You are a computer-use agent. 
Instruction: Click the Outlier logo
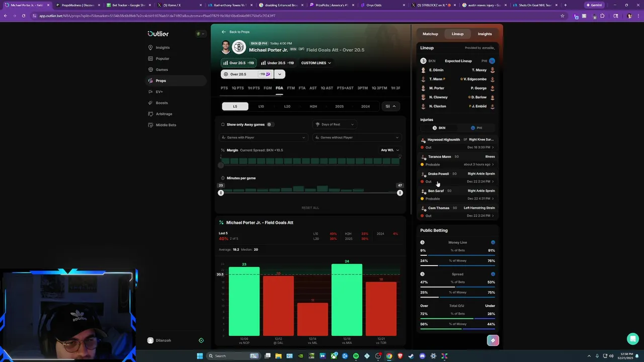pos(158,34)
